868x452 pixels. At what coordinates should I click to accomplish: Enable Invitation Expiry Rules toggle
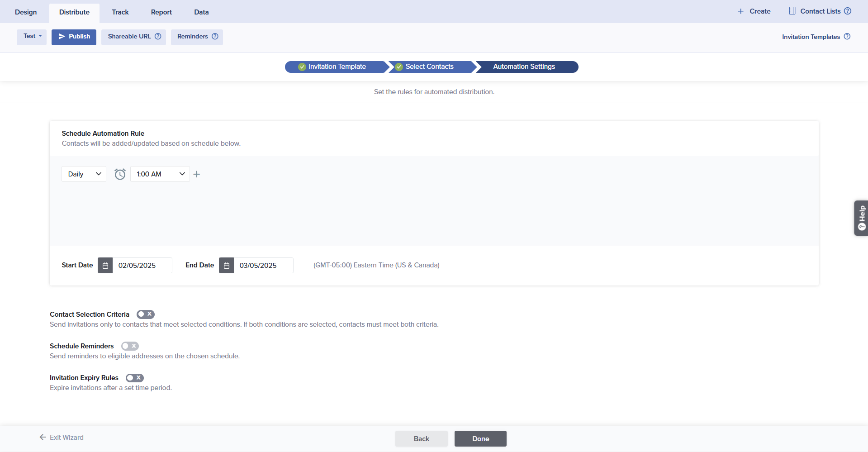point(135,378)
